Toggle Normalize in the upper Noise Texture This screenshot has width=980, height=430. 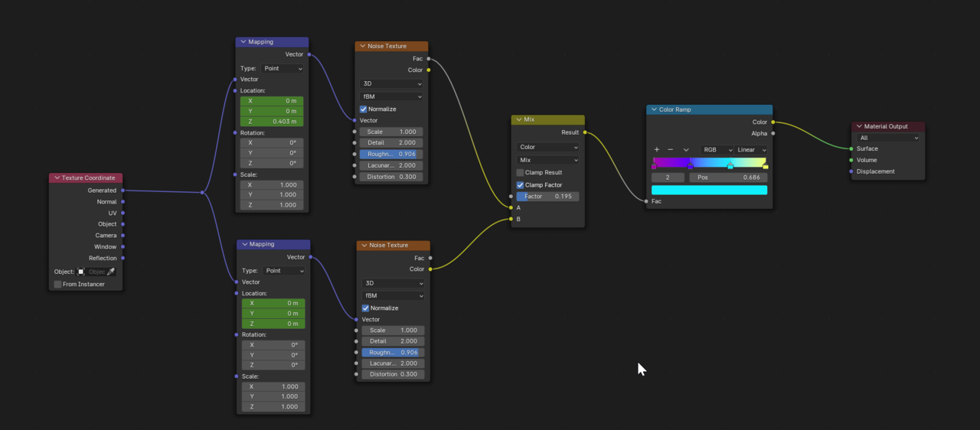pos(364,109)
